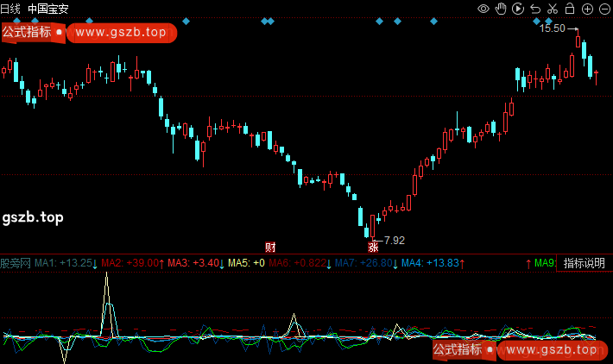613x364 pixels.
Task: Click the 中国宝安 stock name
Action: click(48, 9)
